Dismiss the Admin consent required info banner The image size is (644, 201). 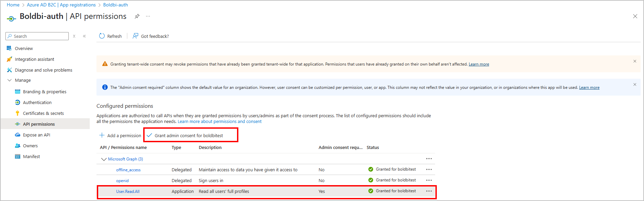coord(635,84)
